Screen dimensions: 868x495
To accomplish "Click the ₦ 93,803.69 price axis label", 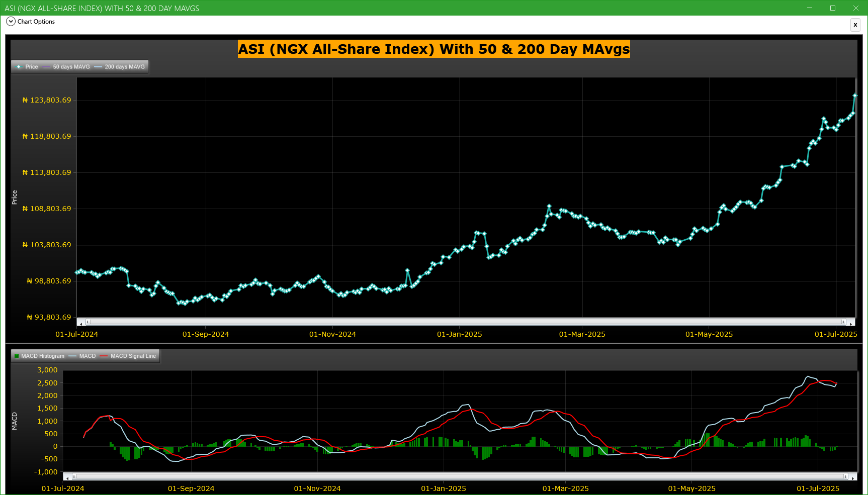I will (x=49, y=317).
